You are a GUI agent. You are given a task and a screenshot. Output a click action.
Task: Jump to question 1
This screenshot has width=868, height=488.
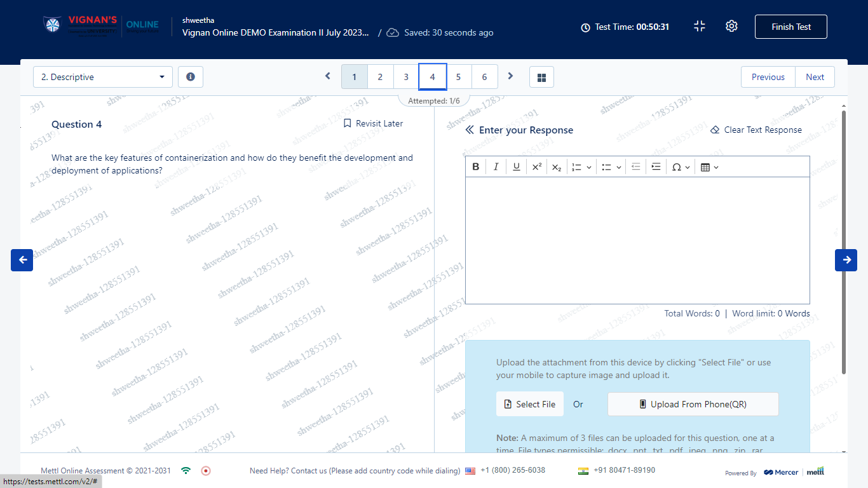[x=355, y=77]
